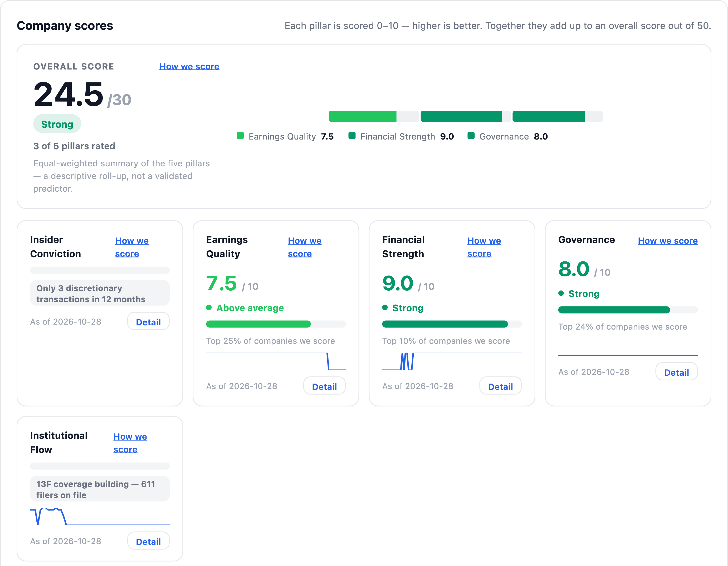The height and width of the screenshot is (566, 728).
Task: Click the empty Institutional Flow progress bar
Action: click(100, 466)
